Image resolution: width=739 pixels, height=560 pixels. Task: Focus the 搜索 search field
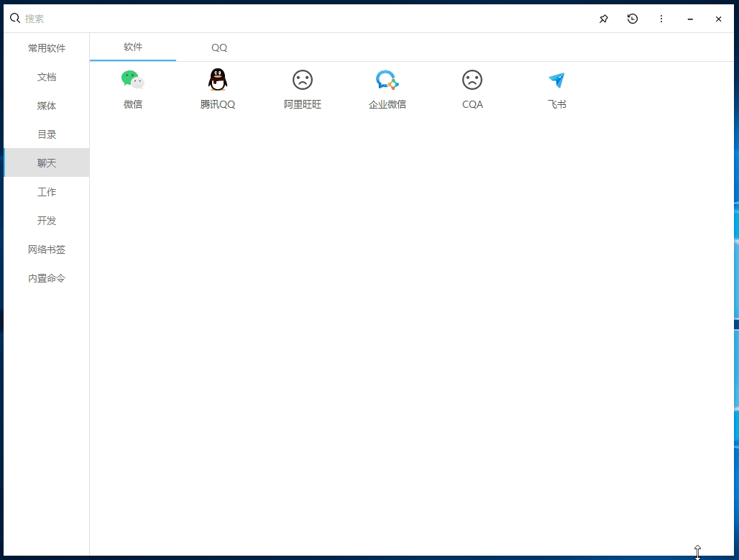click(302, 19)
